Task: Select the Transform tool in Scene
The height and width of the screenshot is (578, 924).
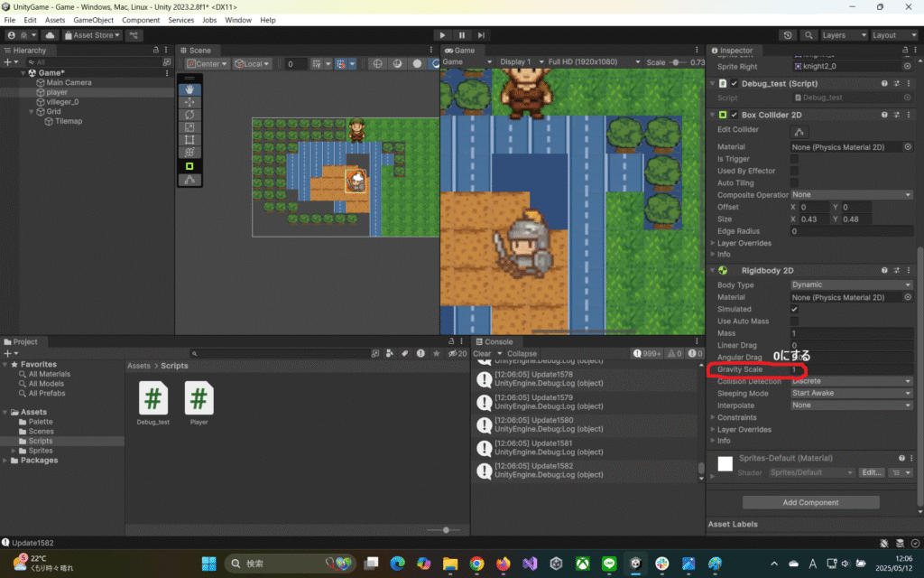Action: click(189, 152)
